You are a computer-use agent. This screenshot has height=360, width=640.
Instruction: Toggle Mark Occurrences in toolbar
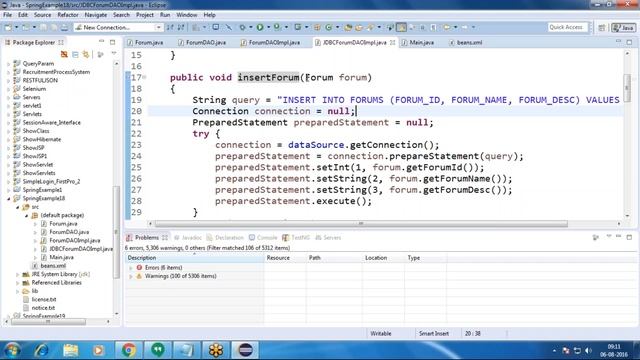(402, 27)
